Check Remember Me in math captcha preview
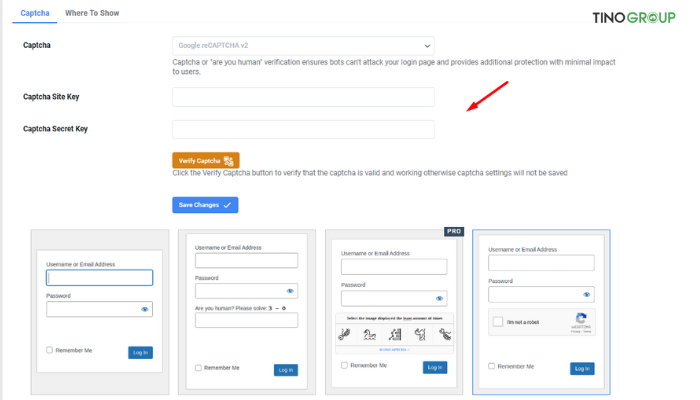Viewport: 700px width, 400px height. (x=198, y=367)
